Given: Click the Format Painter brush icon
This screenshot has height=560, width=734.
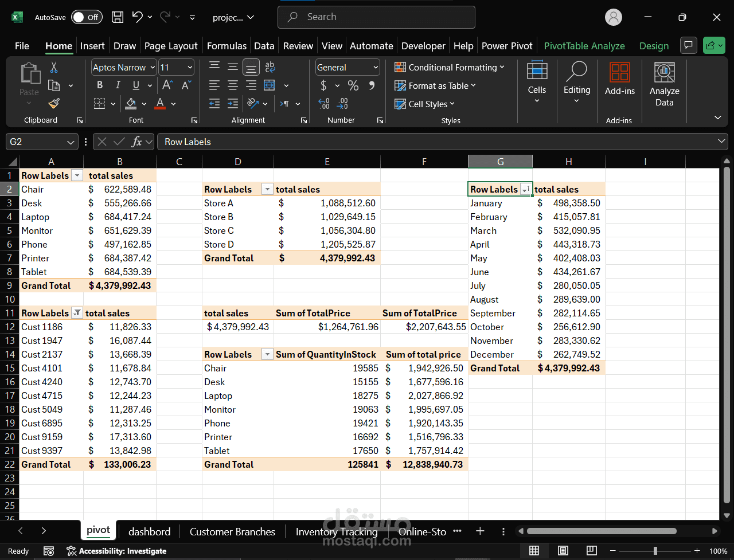Looking at the screenshot, I should tap(54, 104).
